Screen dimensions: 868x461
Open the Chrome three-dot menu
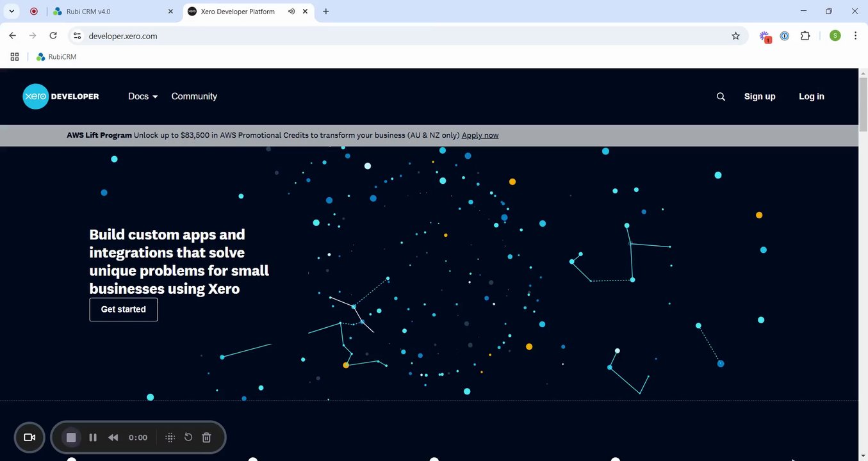[855, 36]
